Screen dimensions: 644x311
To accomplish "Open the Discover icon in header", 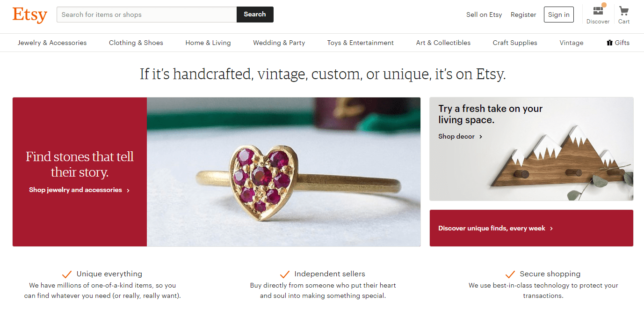I will coord(598,11).
